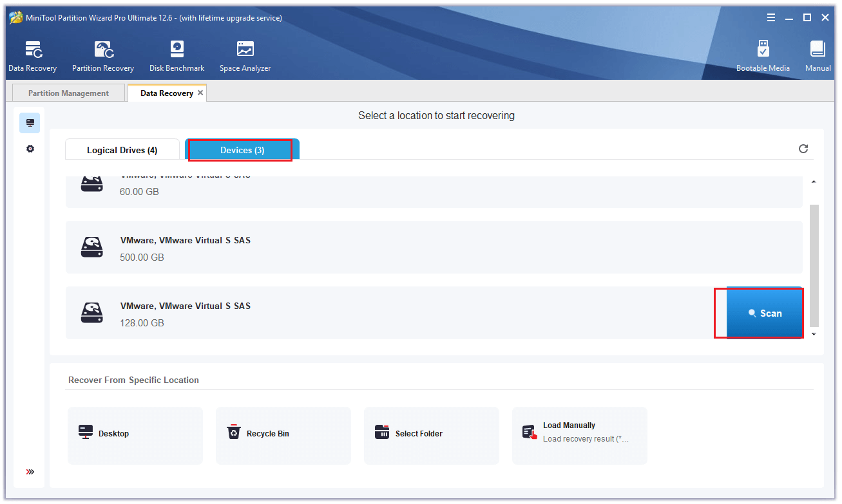Close the Data Recovery tab
Viewport: 842px width, 504px height.
(200, 93)
